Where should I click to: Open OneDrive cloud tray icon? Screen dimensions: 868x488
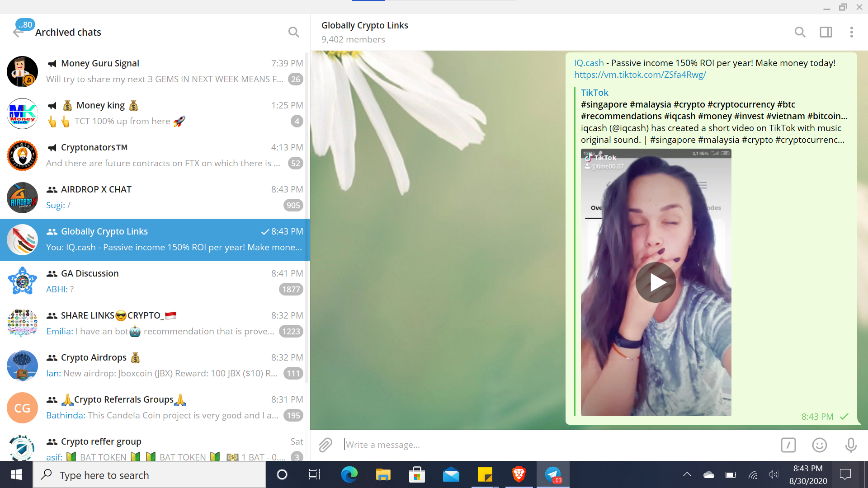[x=709, y=474]
